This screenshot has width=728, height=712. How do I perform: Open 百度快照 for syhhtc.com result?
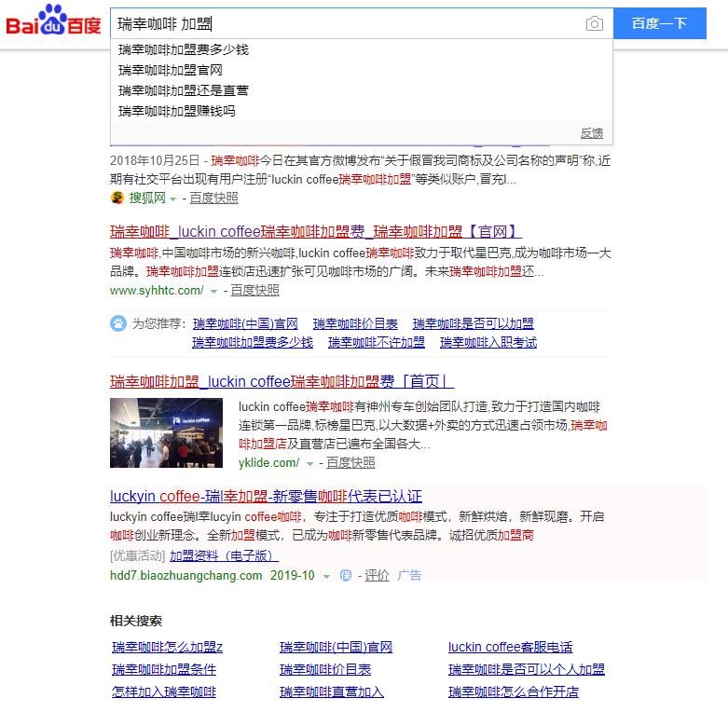[x=254, y=291]
